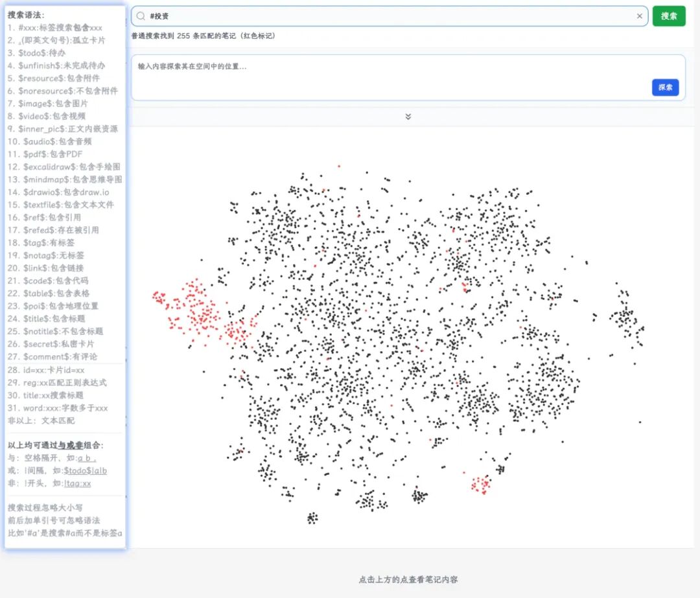Select syntax entry $poi$:包含地理位置
Image resolution: width=700 pixels, height=598 pixels.
pos(52,306)
